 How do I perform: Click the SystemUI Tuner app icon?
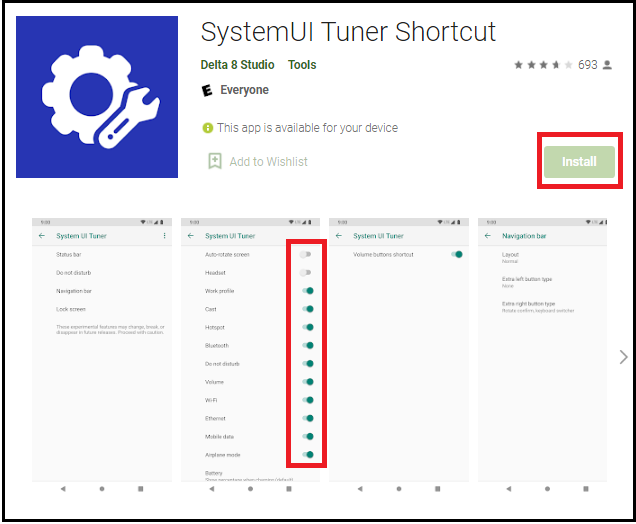pyautogui.click(x=97, y=97)
